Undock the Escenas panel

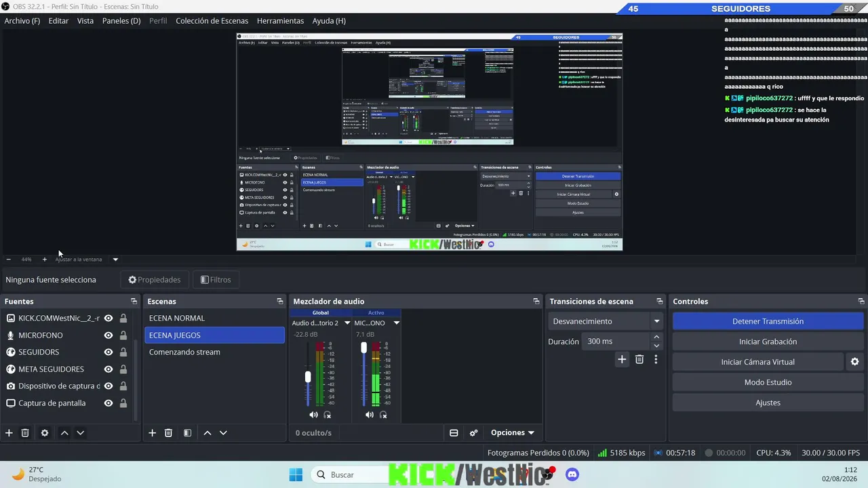279,302
